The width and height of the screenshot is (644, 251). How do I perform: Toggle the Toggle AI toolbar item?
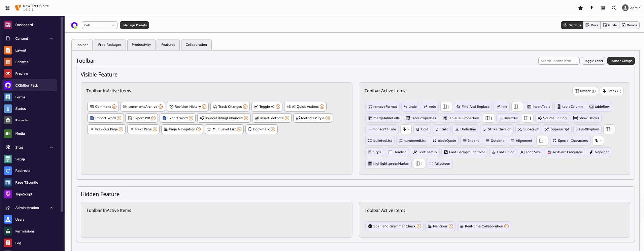[x=267, y=107]
